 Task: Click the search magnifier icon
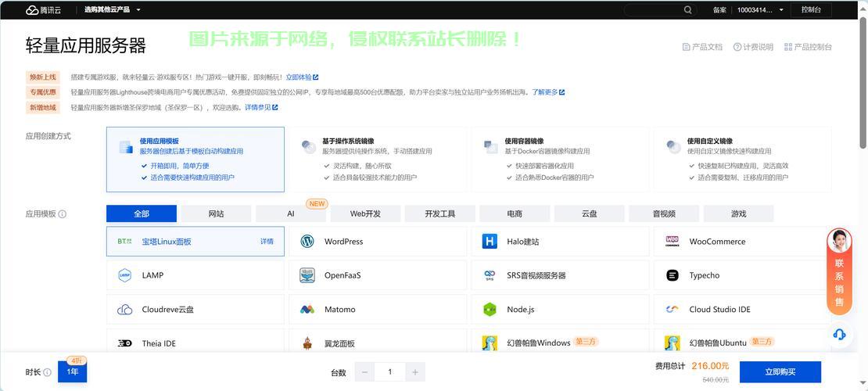(687, 10)
